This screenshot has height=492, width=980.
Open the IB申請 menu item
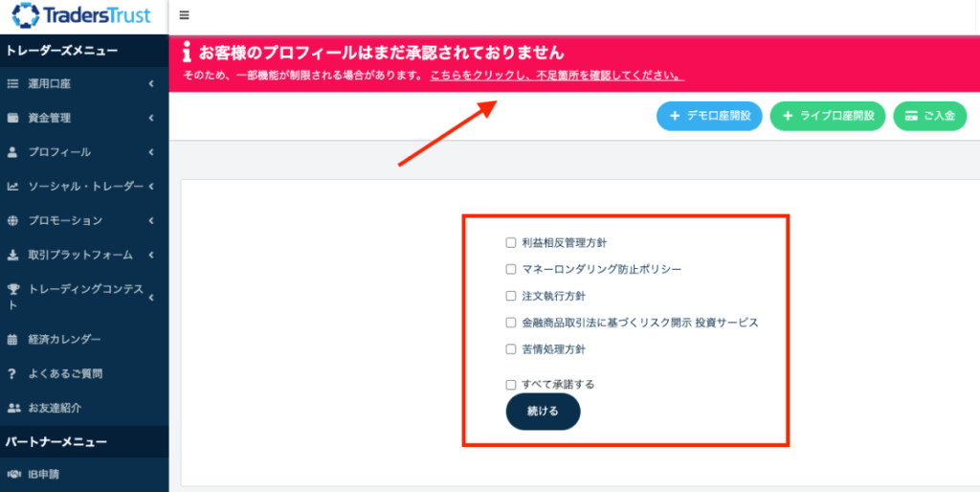coord(45,474)
